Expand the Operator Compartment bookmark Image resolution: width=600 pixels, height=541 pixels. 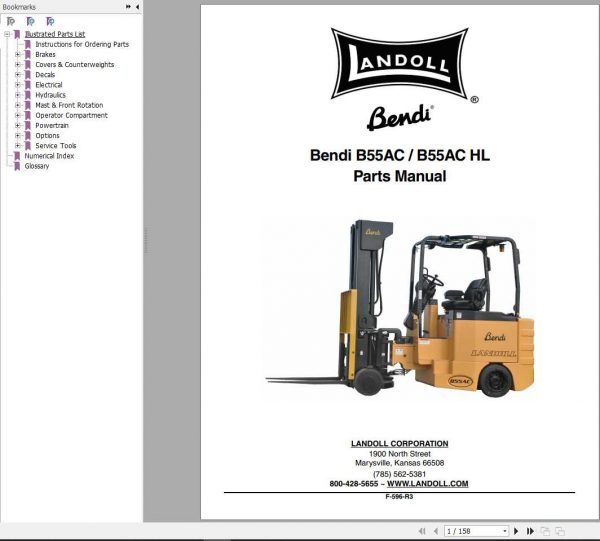pos(18,116)
